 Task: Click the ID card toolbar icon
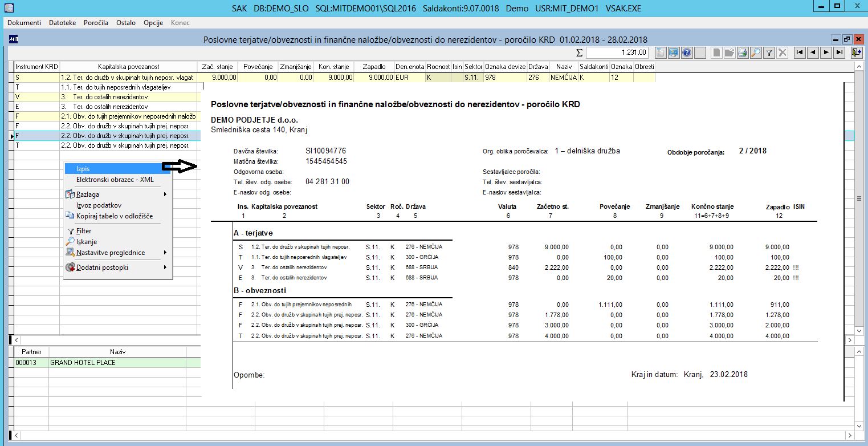[674, 52]
